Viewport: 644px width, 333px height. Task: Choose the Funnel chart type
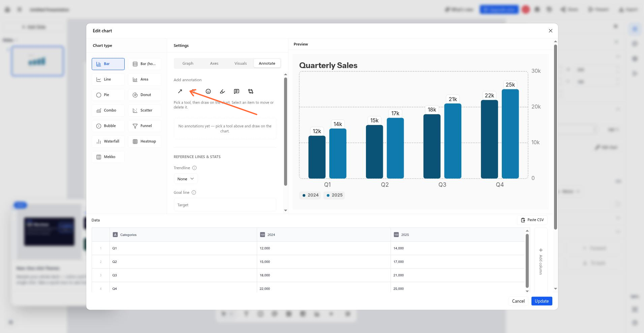(x=145, y=126)
